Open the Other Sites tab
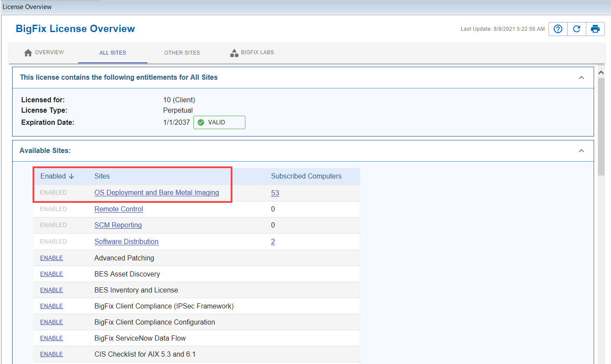This screenshot has height=364, width=611. click(182, 53)
